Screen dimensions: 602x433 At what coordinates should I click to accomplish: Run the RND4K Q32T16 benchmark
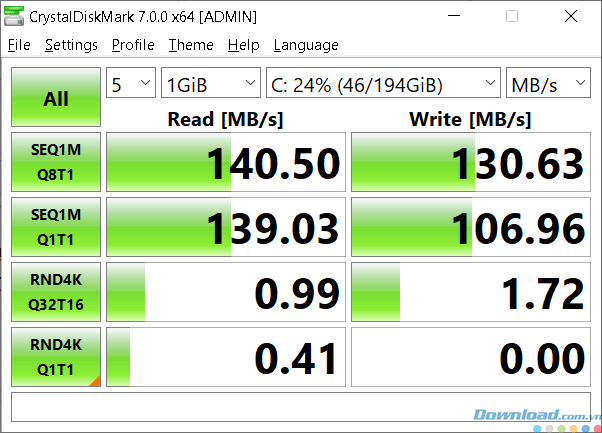56,292
